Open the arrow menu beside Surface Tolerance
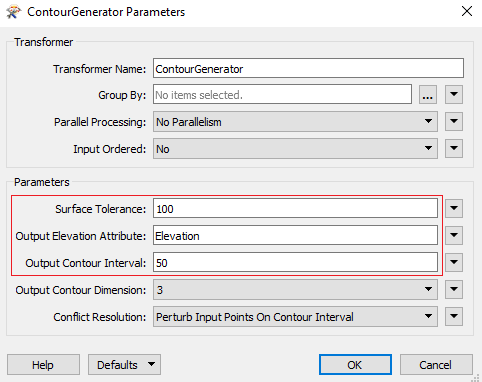 (x=454, y=209)
